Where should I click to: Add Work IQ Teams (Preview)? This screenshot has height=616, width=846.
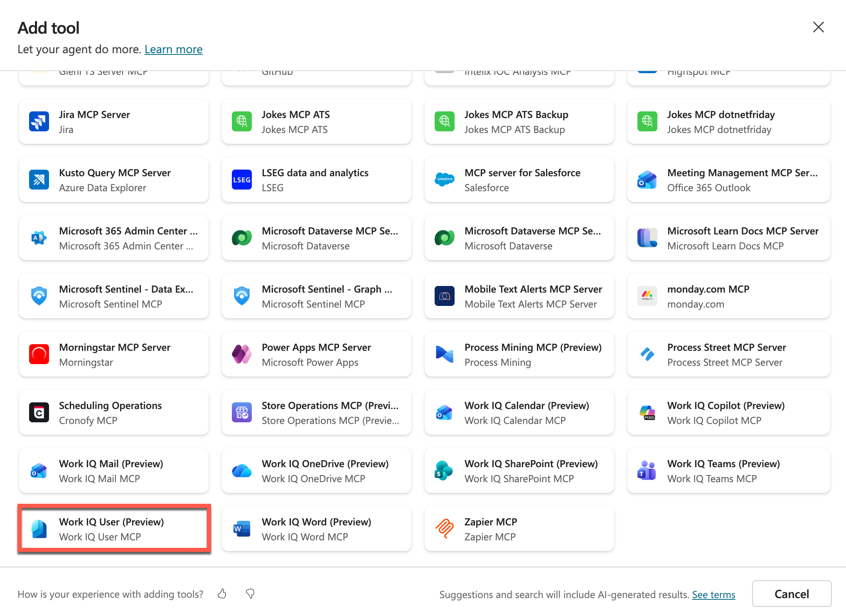(x=728, y=471)
